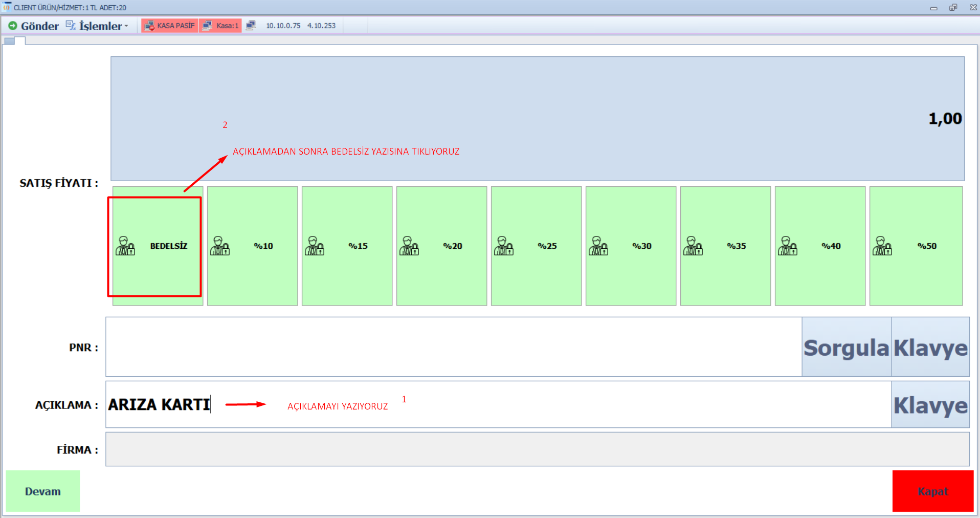Click the Kasa:1 register indicator
This screenshot has width=980, height=518.
click(220, 26)
